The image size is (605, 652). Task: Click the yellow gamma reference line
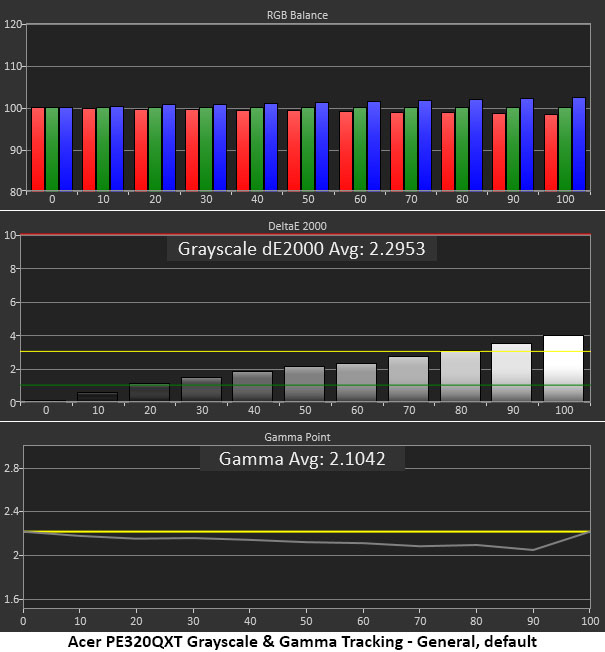pyautogui.click(x=307, y=531)
